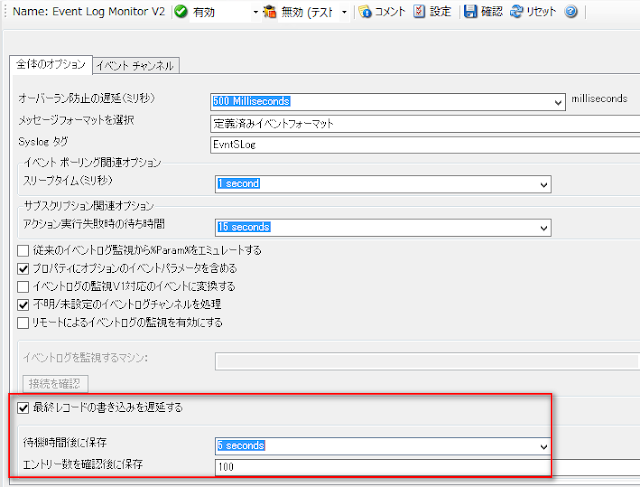Click the アクション実行失敗時の待ち時間 label
640x487 pixels.
pyautogui.click(x=94, y=224)
